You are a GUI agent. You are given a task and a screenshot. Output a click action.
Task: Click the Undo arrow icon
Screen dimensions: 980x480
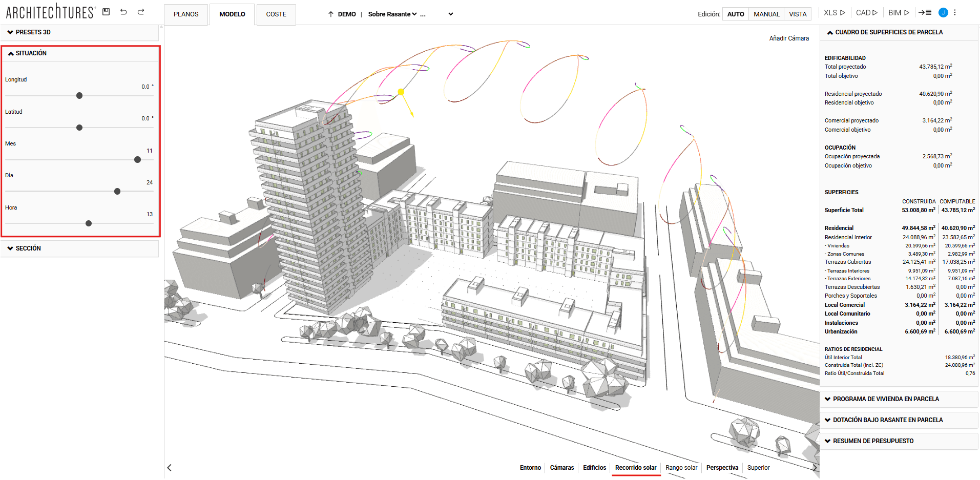click(123, 11)
